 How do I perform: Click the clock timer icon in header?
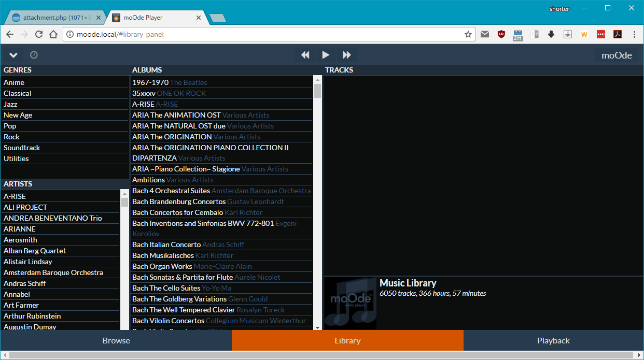34,54
